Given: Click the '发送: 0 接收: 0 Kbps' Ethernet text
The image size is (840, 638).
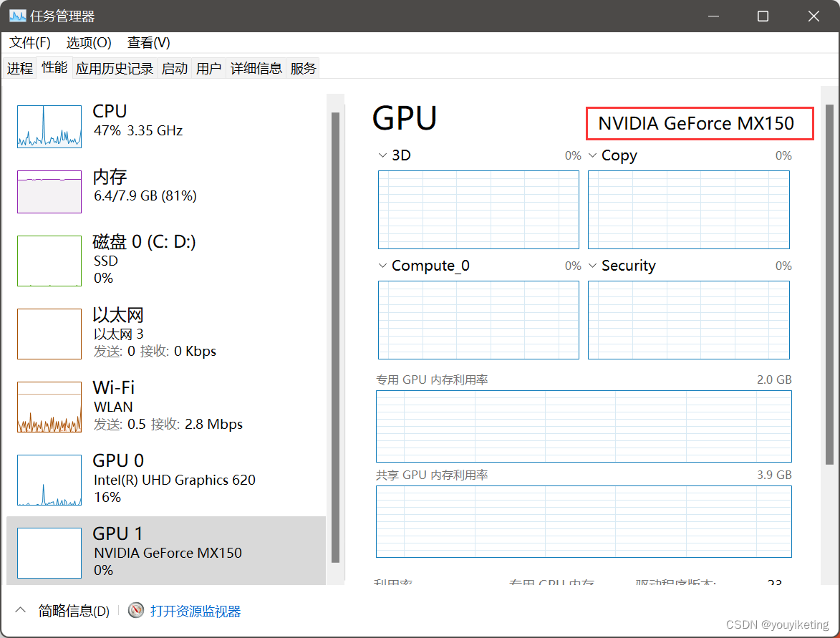Looking at the screenshot, I should (155, 352).
